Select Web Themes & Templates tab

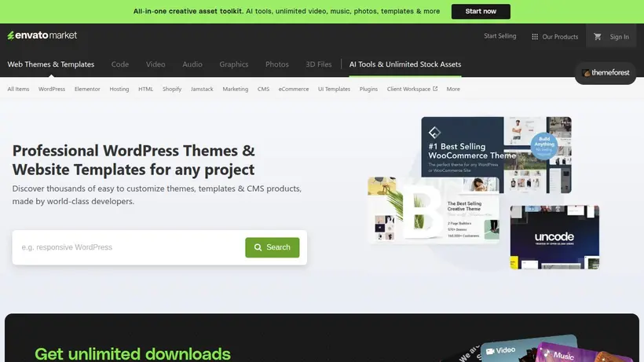[51, 64]
